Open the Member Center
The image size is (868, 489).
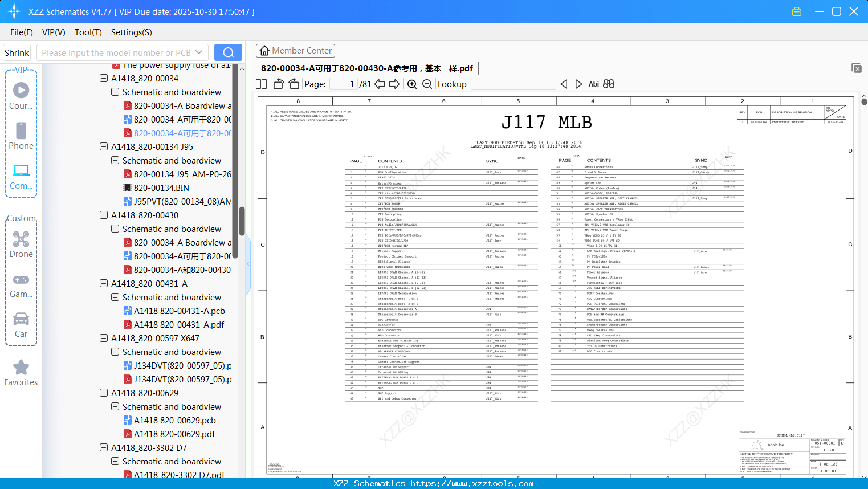(x=295, y=51)
